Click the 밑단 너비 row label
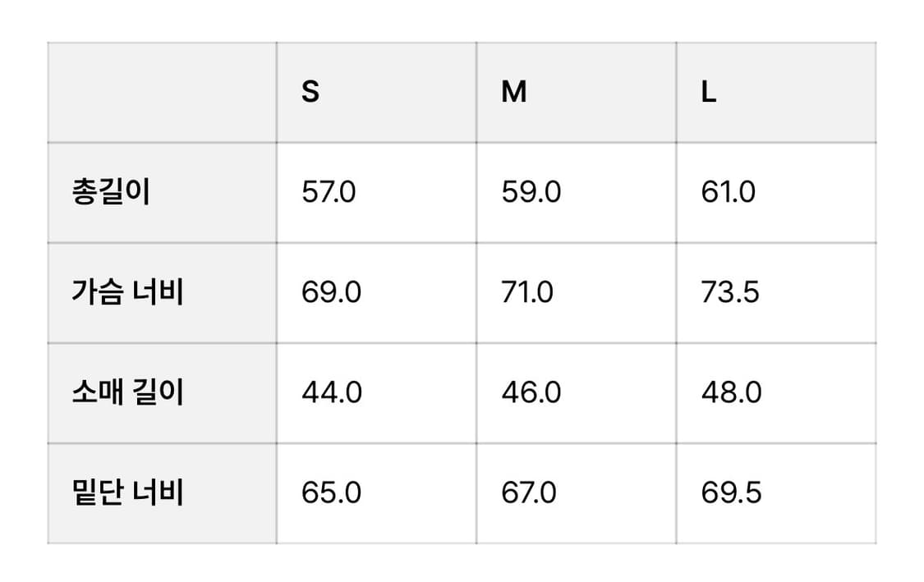 (127, 493)
